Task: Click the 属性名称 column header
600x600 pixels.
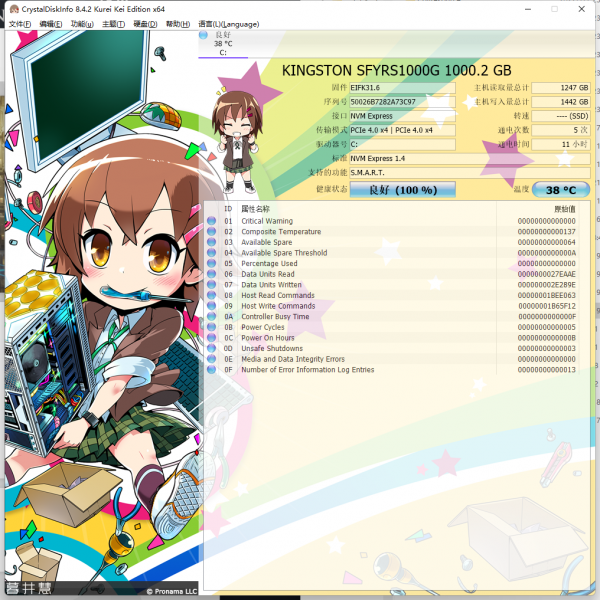Action: pos(255,209)
